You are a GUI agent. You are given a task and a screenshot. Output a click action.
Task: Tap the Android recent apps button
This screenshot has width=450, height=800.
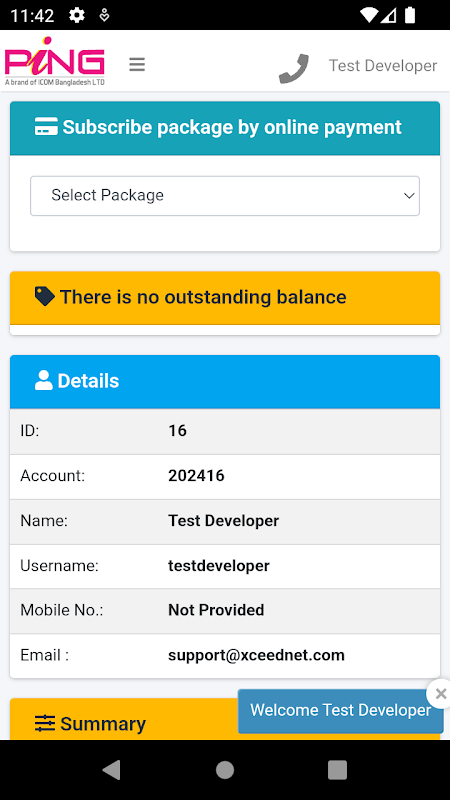[x=337, y=769]
